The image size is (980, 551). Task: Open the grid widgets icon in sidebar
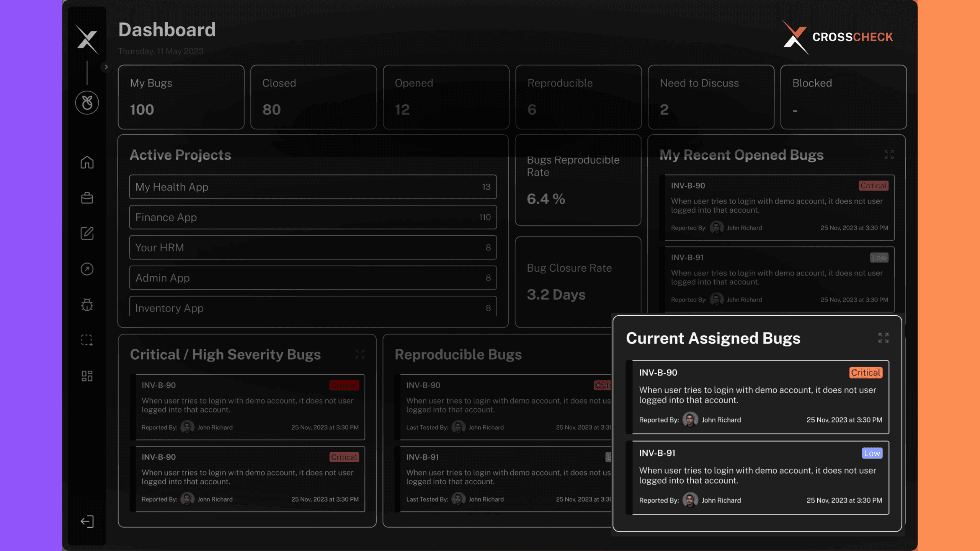tap(87, 376)
